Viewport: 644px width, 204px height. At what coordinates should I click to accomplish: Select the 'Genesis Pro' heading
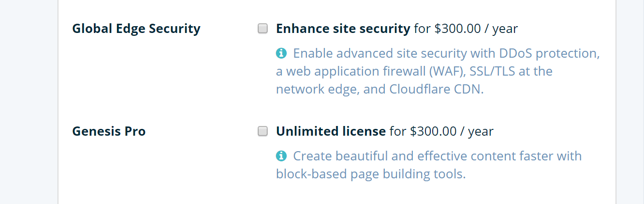pyautogui.click(x=109, y=131)
